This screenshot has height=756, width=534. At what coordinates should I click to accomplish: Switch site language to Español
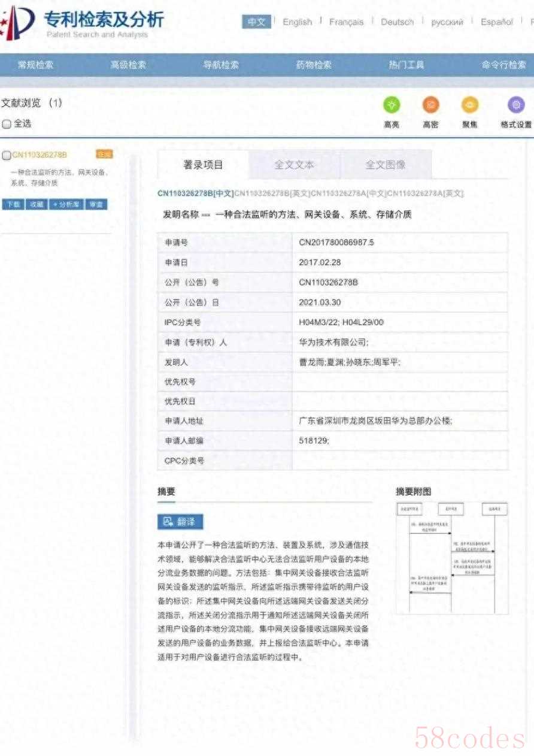coord(497,22)
